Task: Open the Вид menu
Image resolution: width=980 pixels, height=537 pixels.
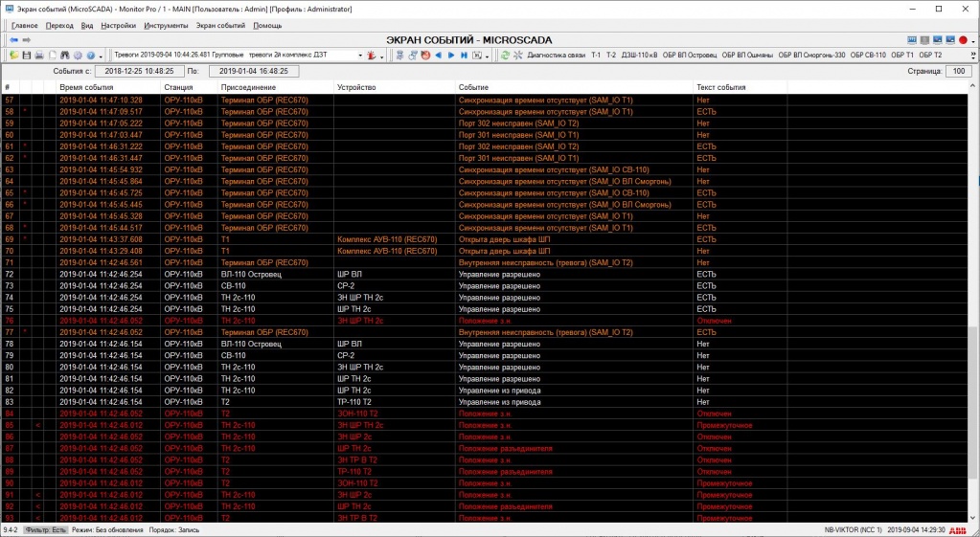Action: tap(87, 26)
